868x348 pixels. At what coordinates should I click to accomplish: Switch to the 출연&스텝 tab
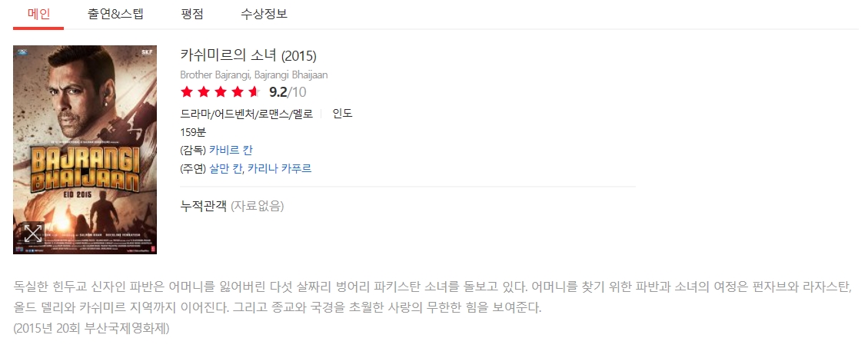[116, 14]
